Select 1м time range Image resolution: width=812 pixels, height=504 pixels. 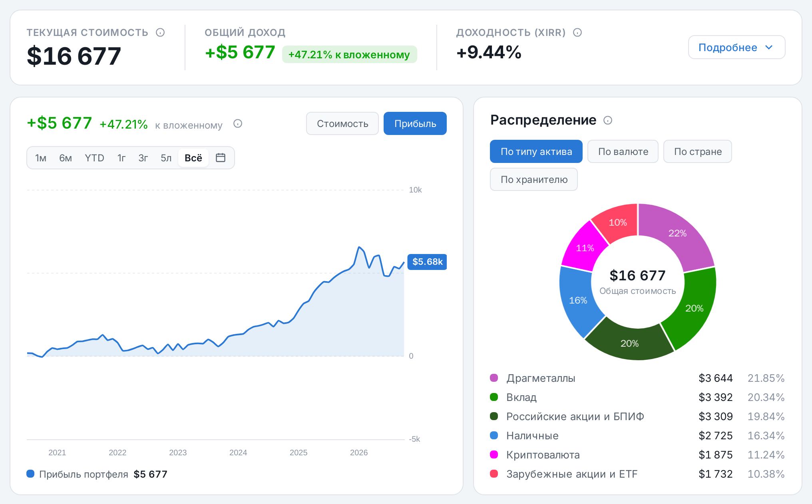point(41,158)
